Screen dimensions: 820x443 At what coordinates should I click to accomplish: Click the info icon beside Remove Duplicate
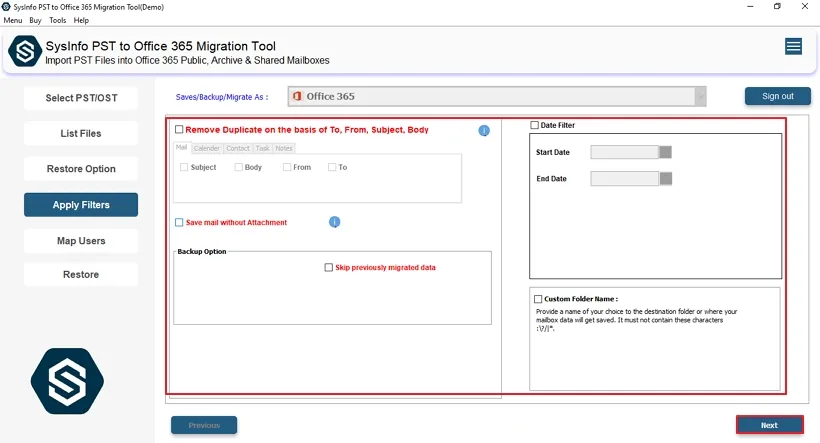click(x=484, y=131)
